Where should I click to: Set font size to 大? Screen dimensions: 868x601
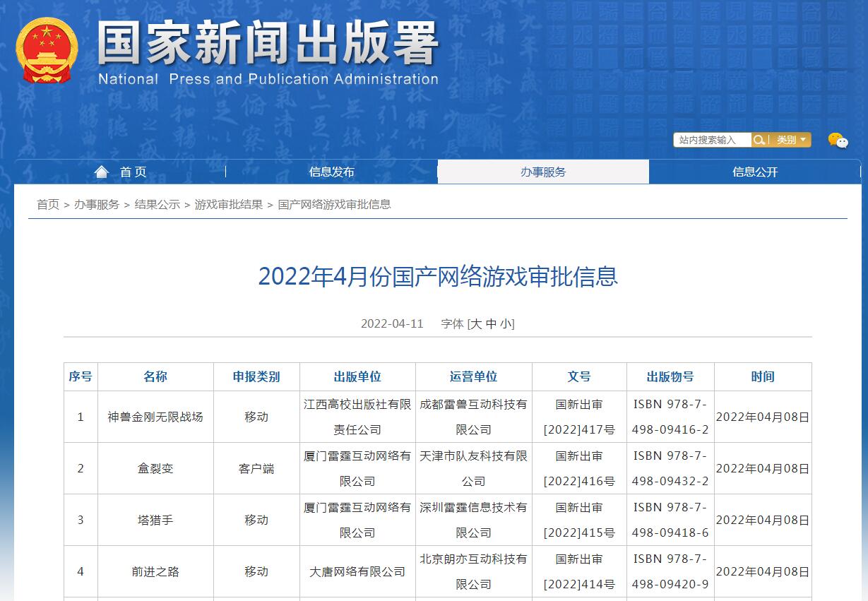[476, 323]
